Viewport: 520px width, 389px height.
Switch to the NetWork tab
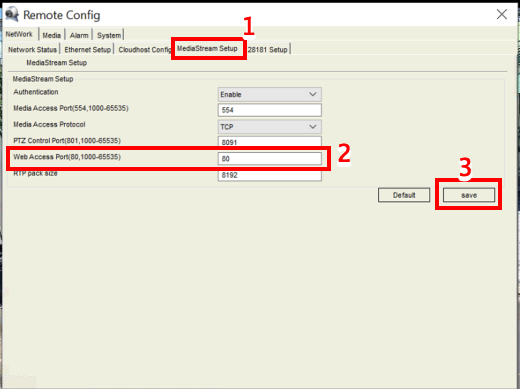click(19, 34)
